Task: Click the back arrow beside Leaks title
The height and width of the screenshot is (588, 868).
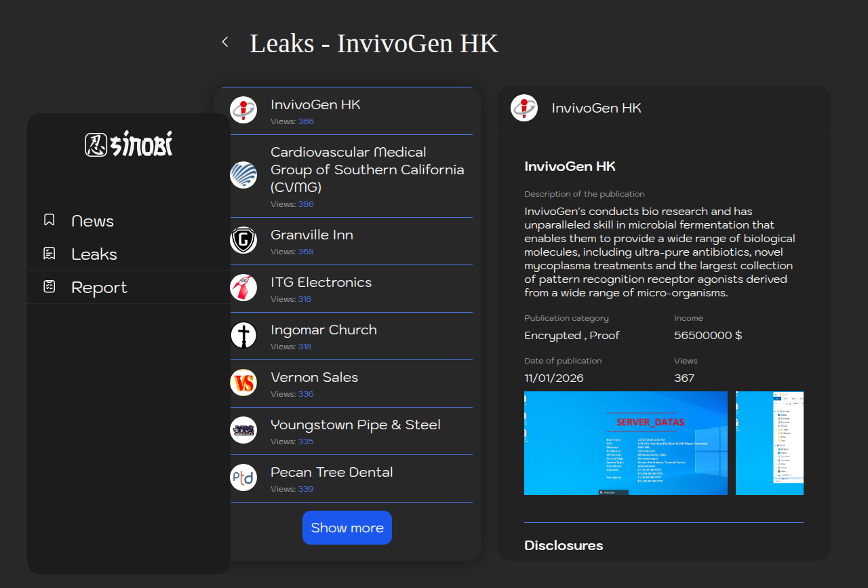Action: (225, 42)
